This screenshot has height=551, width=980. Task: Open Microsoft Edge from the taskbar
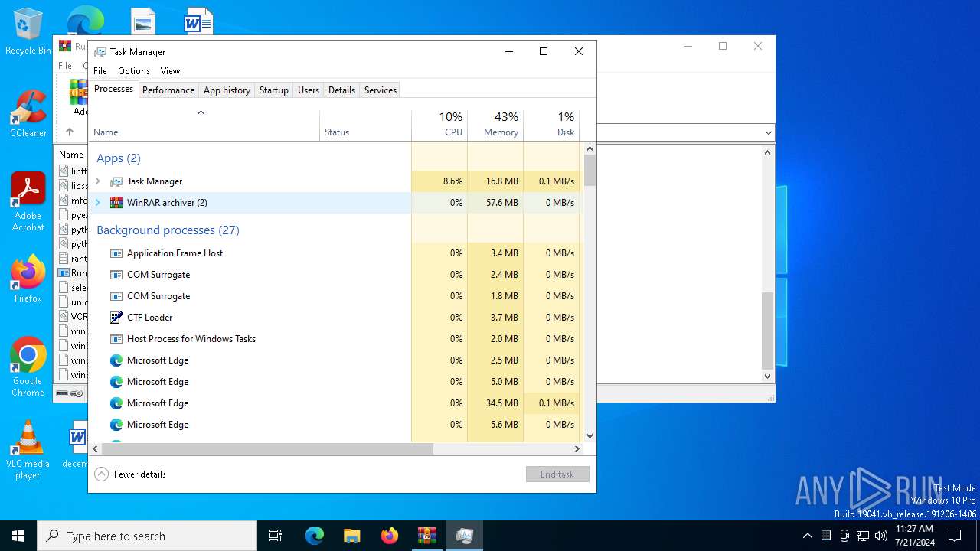click(x=315, y=536)
